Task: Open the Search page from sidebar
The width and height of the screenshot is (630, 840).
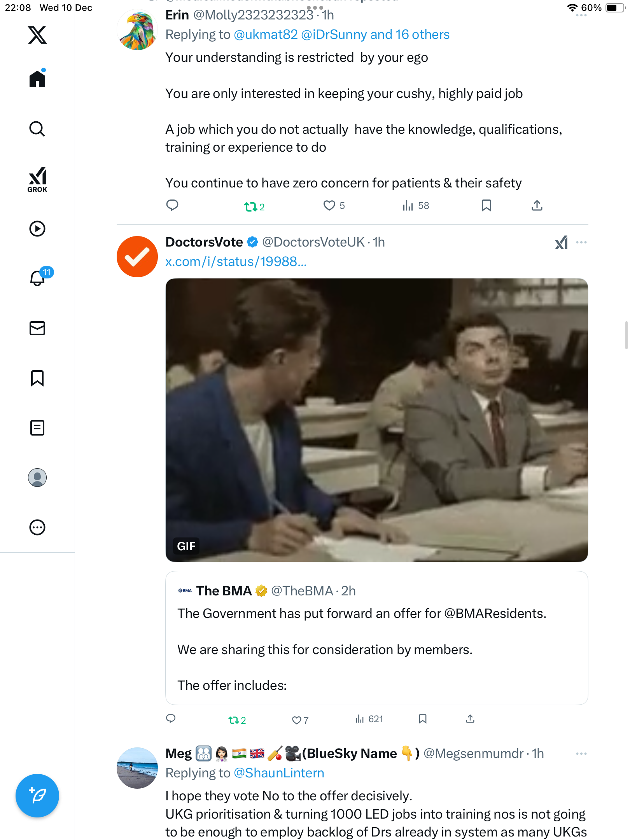Action: pos(37,129)
